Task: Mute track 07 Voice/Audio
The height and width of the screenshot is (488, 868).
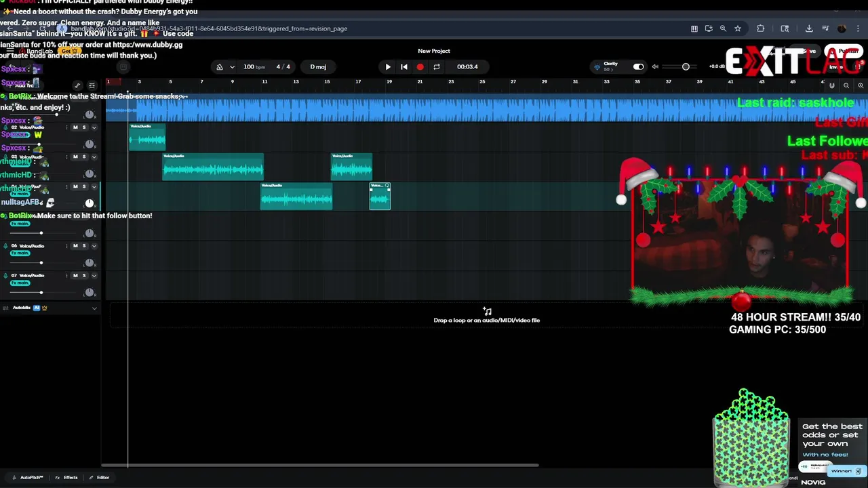Action: pyautogui.click(x=75, y=275)
